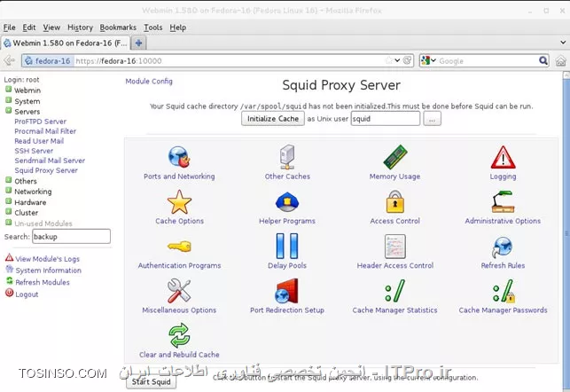Click the Initialize Cache button
The image size is (570, 392).
click(x=273, y=119)
